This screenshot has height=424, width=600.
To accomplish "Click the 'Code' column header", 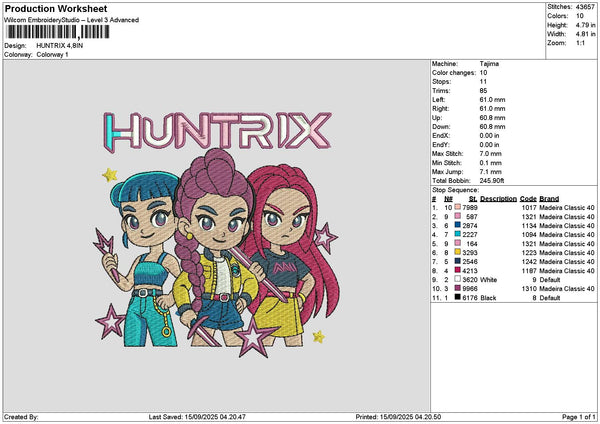I will coord(528,199).
